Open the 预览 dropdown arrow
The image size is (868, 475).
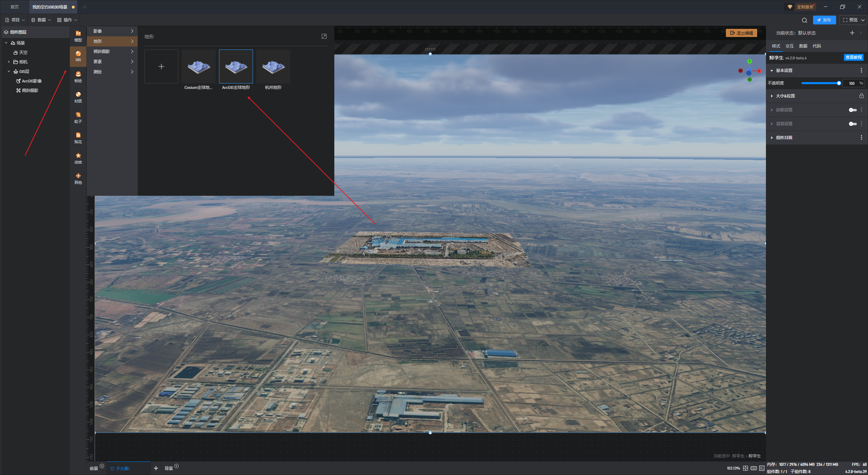pos(863,20)
